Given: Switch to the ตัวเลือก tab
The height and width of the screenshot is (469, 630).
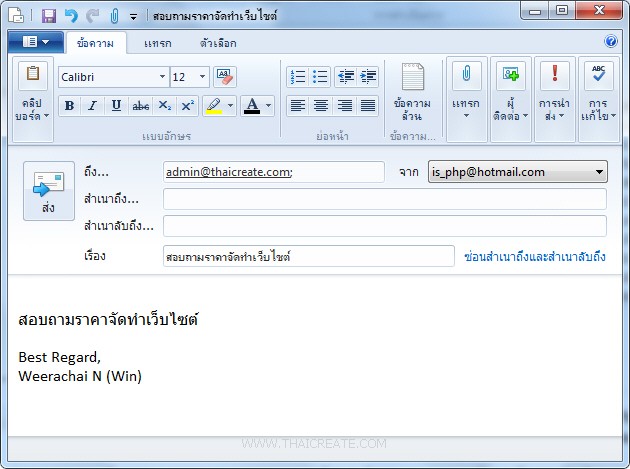Looking at the screenshot, I should [x=218, y=43].
